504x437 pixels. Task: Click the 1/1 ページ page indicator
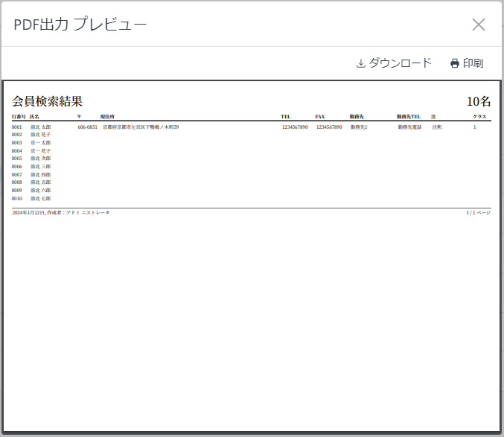pos(478,213)
